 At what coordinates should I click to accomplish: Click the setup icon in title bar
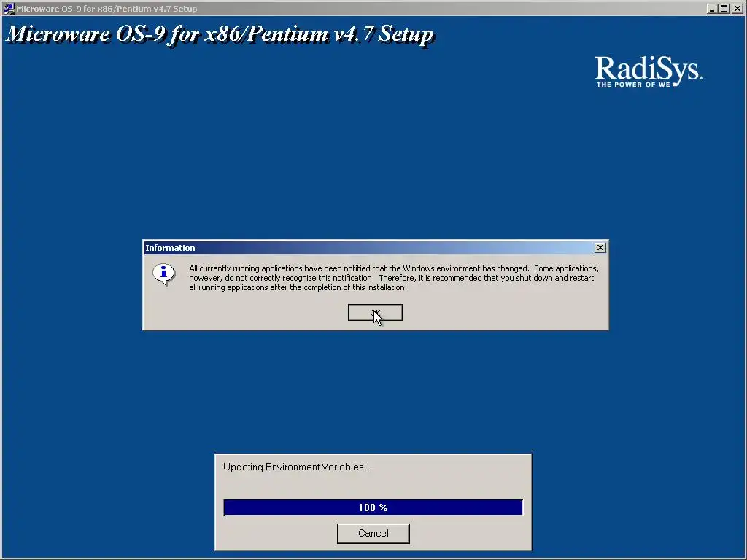point(9,9)
